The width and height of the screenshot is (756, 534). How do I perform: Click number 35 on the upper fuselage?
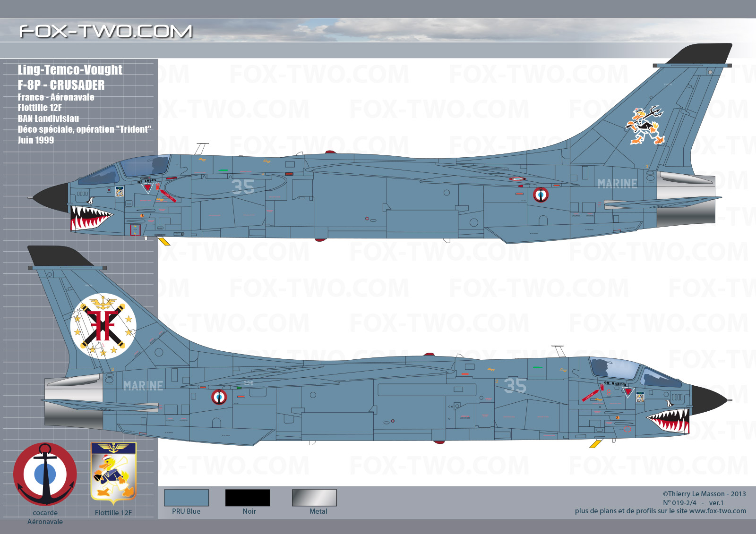click(x=243, y=187)
